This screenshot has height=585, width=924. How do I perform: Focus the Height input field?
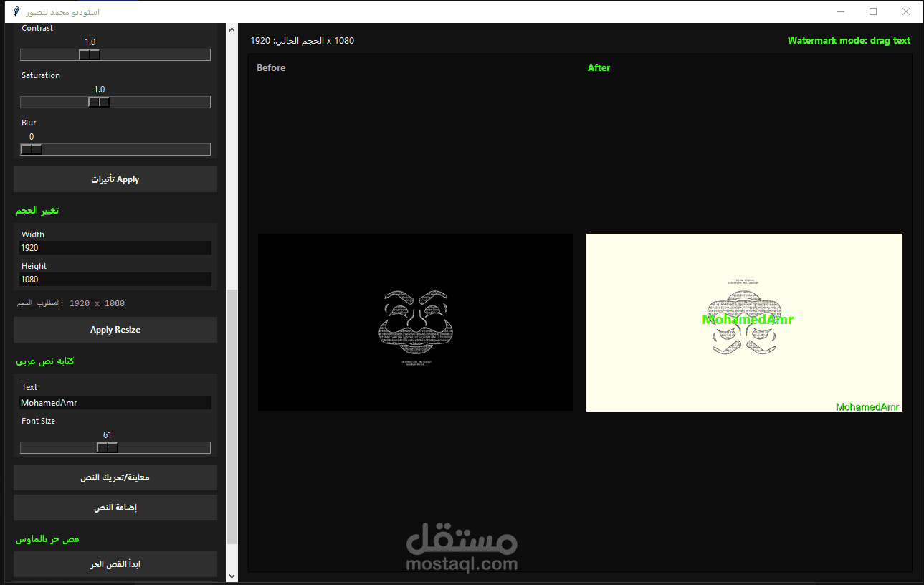[115, 279]
